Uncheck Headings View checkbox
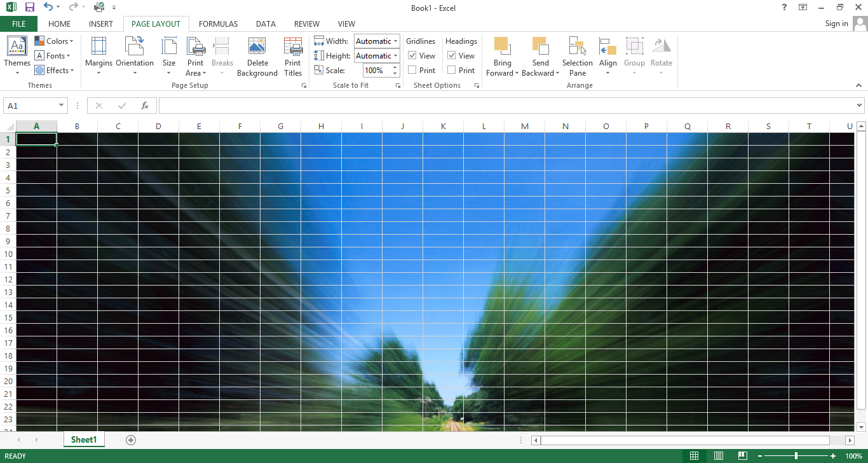868x463 pixels. [x=452, y=56]
